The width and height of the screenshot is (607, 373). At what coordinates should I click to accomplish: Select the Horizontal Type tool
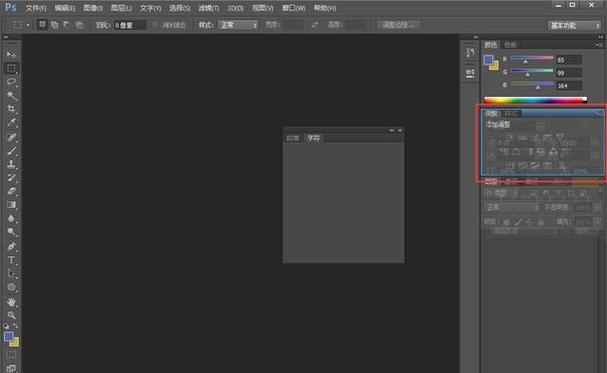(11, 260)
